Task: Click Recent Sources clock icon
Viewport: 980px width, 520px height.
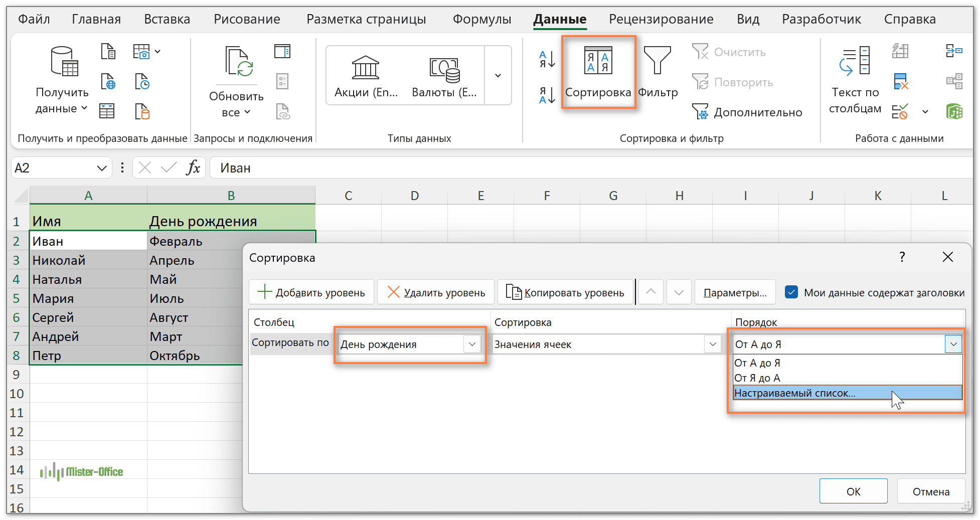Action: coord(142,81)
